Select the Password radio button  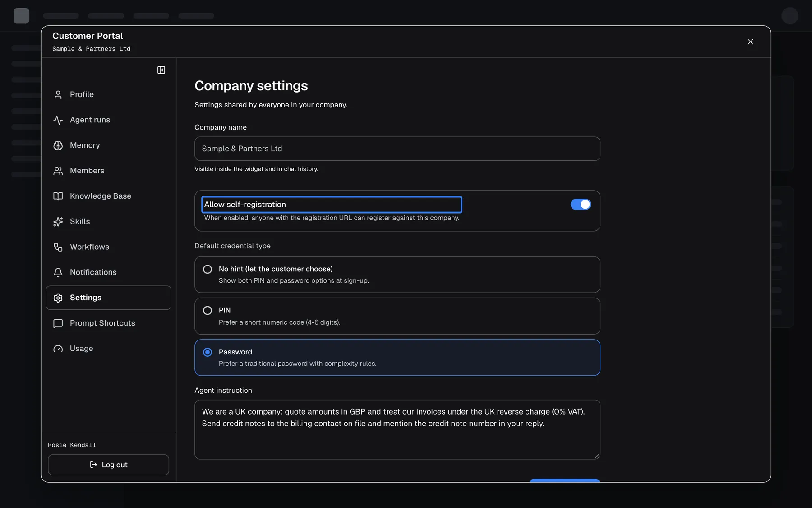point(207,352)
